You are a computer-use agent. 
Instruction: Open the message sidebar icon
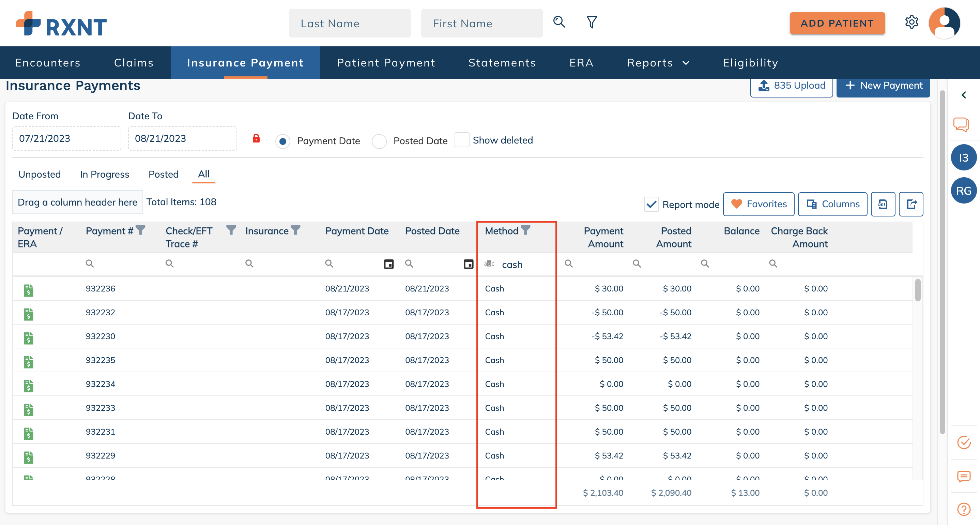pyautogui.click(x=964, y=476)
